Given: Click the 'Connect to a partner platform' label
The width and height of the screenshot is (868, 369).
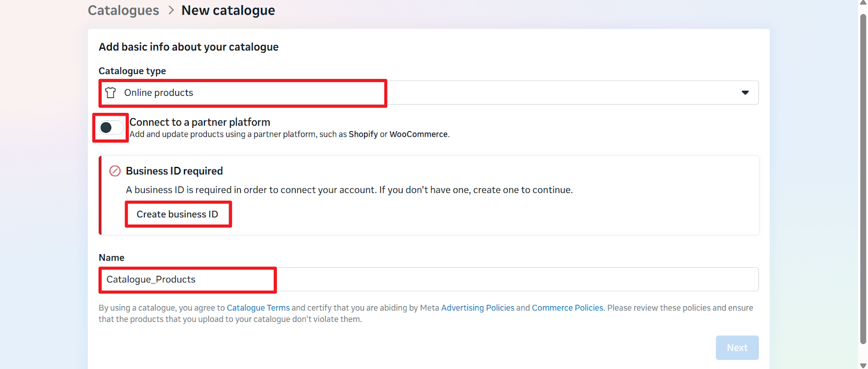Looking at the screenshot, I should click(200, 122).
